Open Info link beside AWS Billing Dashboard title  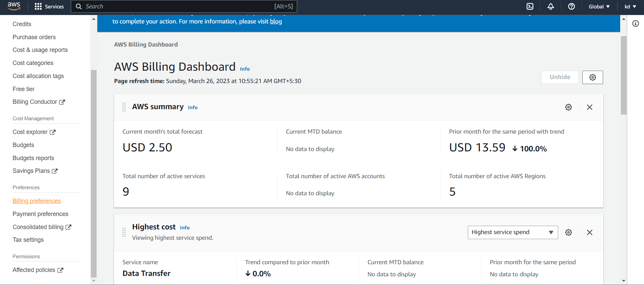point(245,69)
